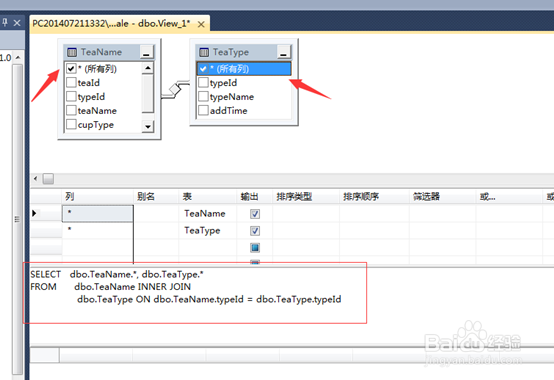Pin the left docked panel

pyautogui.click(x=5, y=23)
